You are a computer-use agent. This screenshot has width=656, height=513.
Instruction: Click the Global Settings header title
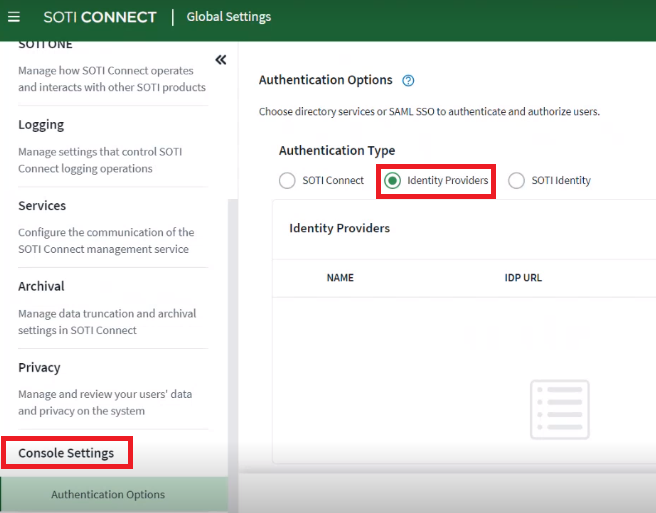click(x=229, y=17)
